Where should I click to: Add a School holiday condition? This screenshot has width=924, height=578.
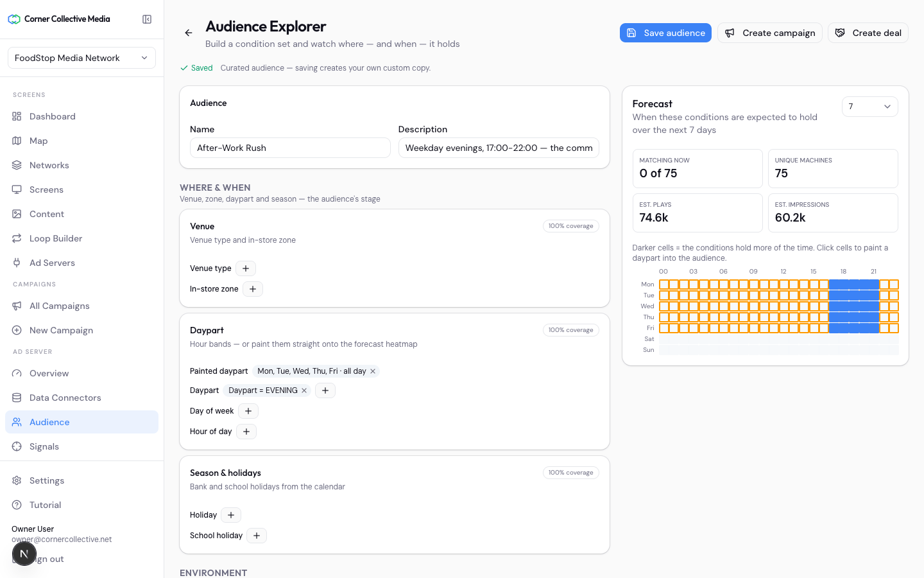coord(257,536)
